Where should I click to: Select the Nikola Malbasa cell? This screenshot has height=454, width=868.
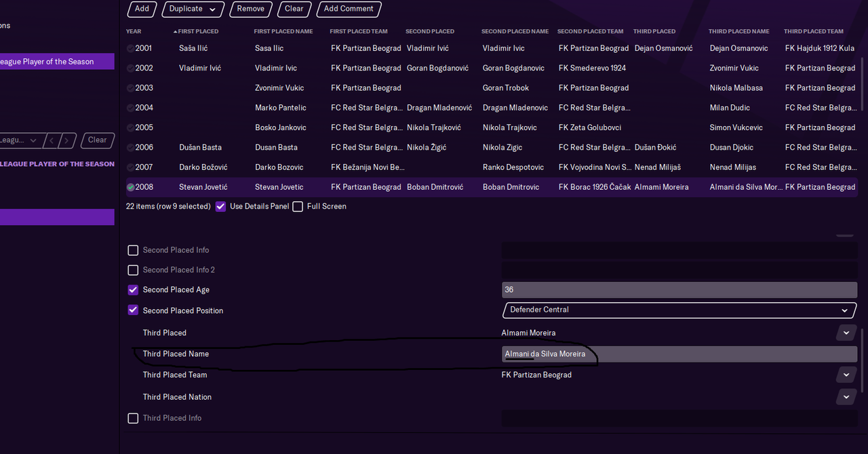pyautogui.click(x=736, y=88)
